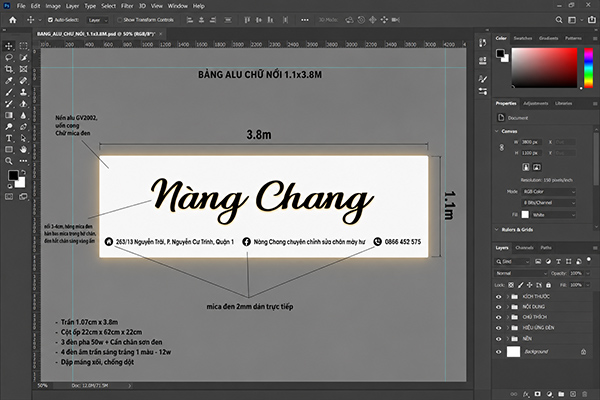This screenshot has height=400, width=600.
Task: Expand the NỀN group
Action: tap(508, 339)
